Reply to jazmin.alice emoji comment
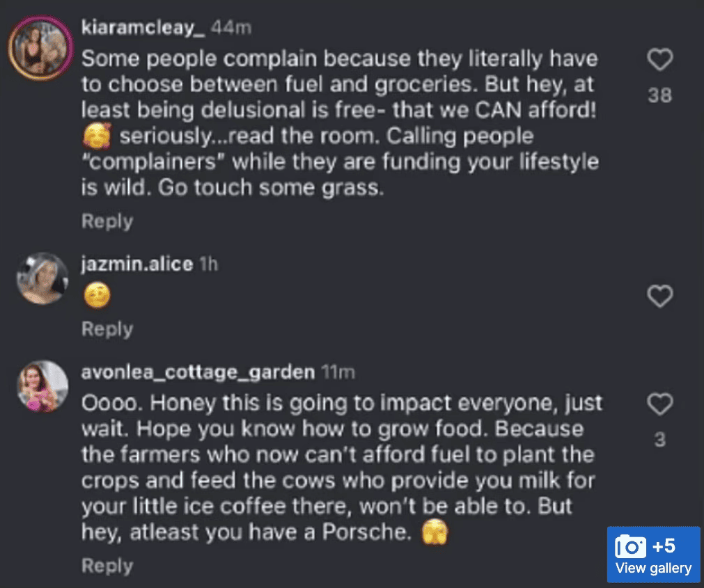Viewport: 704px width, 588px height. (x=107, y=328)
